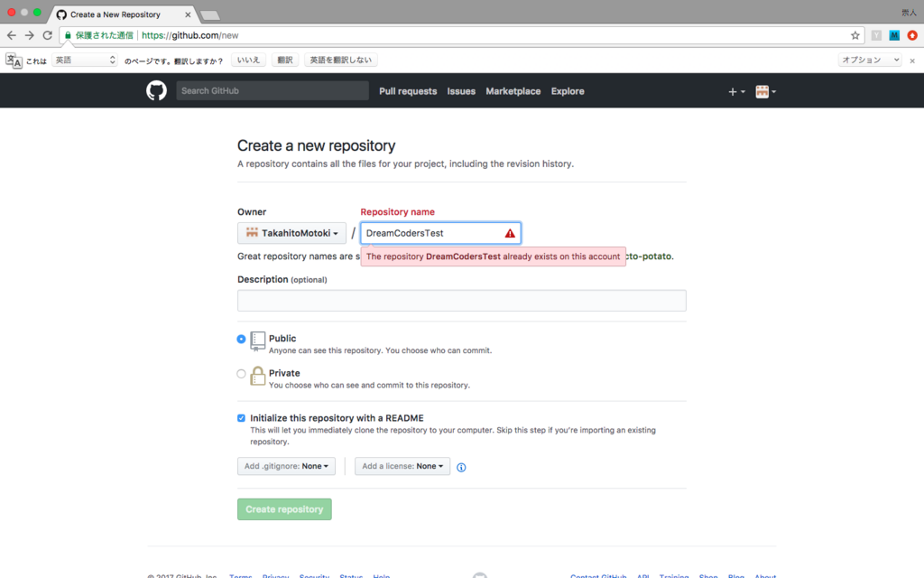Click the browser forward arrow

tap(30, 35)
